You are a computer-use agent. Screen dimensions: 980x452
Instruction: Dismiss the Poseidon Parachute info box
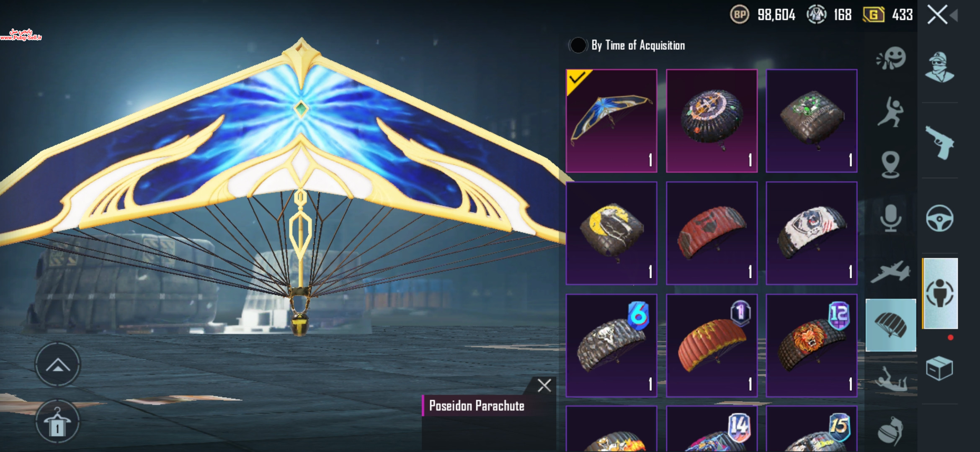[544, 385]
